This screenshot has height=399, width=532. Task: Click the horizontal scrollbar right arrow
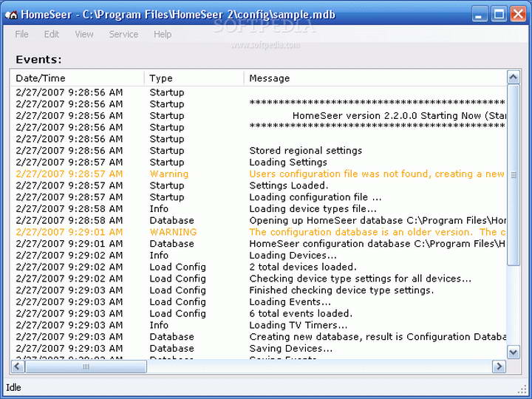[499, 366]
